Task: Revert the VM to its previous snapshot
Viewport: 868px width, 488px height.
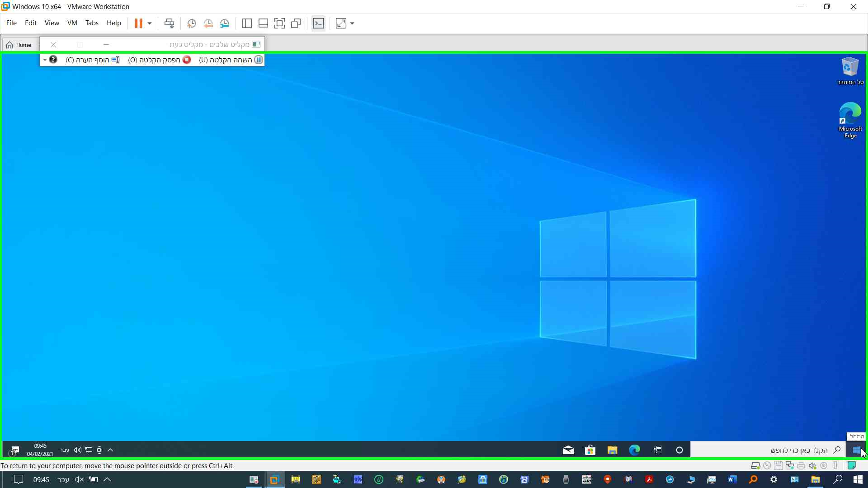Action: tap(208, 23)
